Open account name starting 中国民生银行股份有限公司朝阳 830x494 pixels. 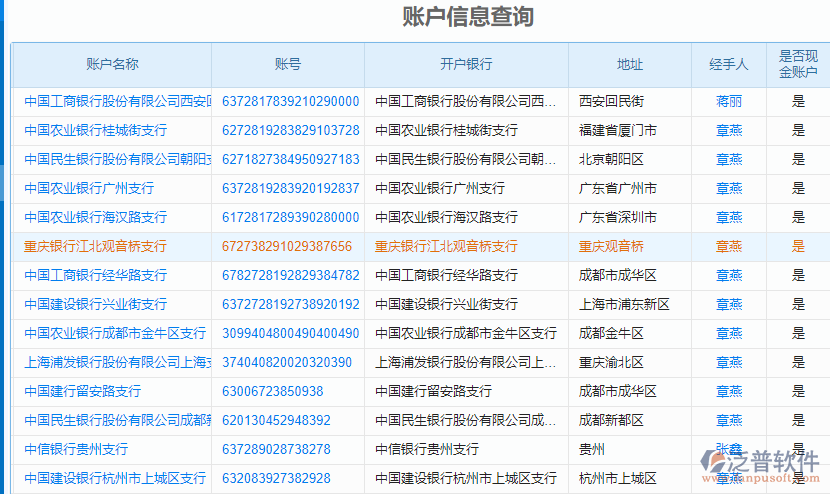[118, 159]
